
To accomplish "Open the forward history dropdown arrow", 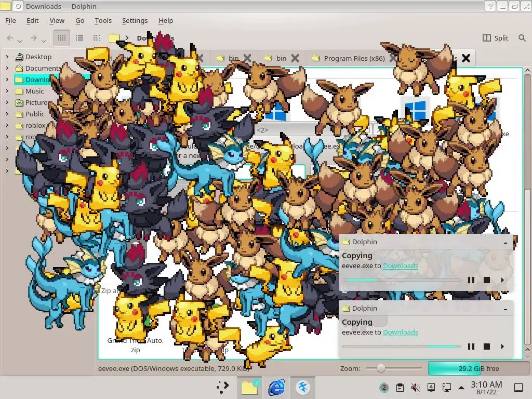I will (44, 41).
